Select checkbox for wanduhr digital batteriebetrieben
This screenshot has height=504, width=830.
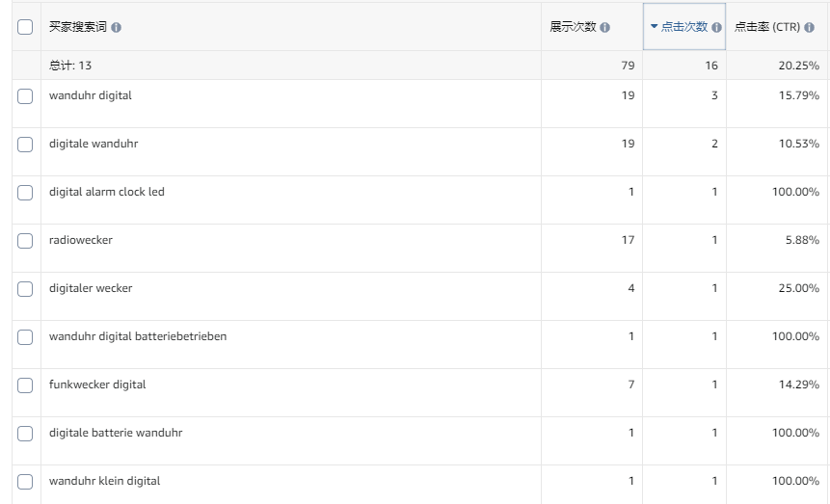click(x=25, y=337)
